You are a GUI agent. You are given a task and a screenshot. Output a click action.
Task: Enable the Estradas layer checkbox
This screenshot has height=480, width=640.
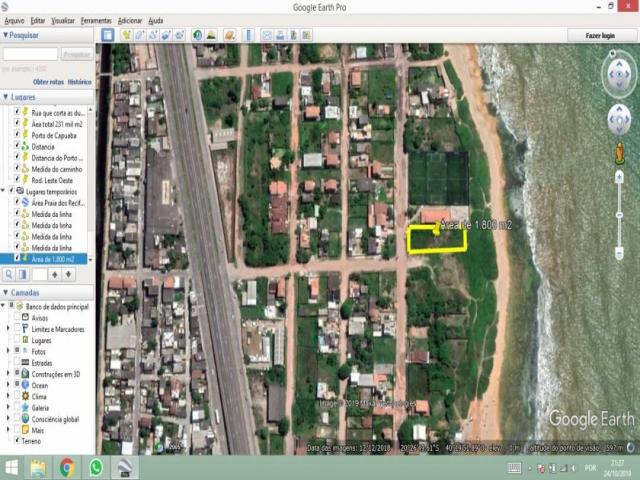tap(17, 362)
